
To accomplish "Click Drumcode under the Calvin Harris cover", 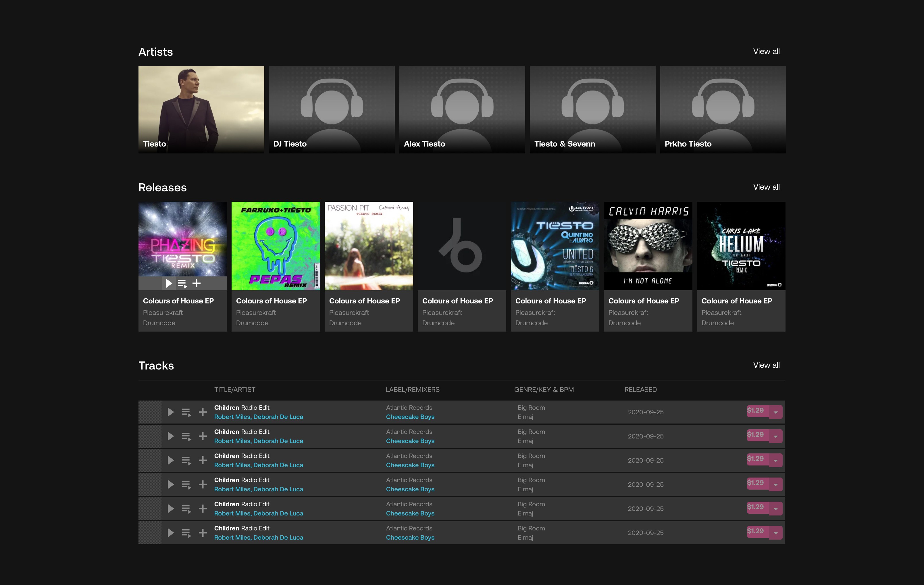I will (x=625, y=323).
